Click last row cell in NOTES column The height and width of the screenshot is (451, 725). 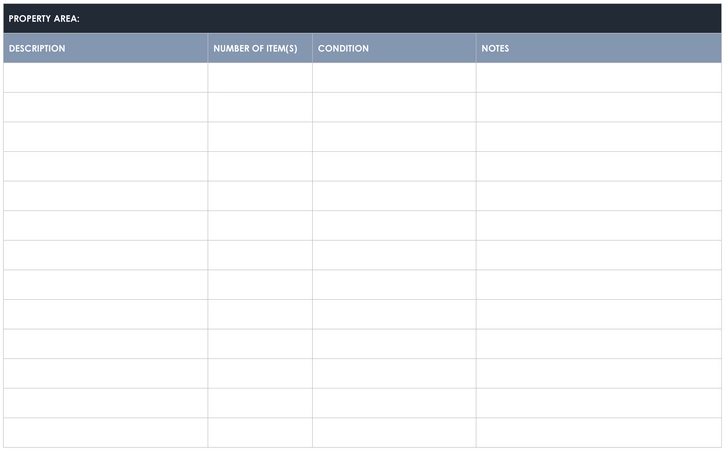(x=599, y=433)
